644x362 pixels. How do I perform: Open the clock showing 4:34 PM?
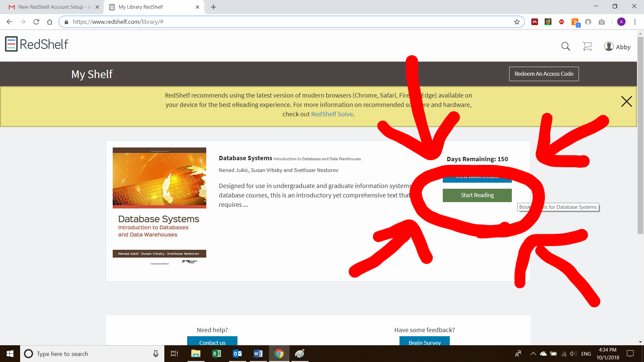coord(607,354)
